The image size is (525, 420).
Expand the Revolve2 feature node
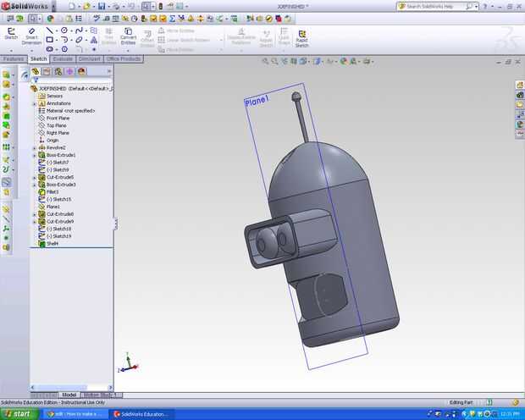click(34, 147)
